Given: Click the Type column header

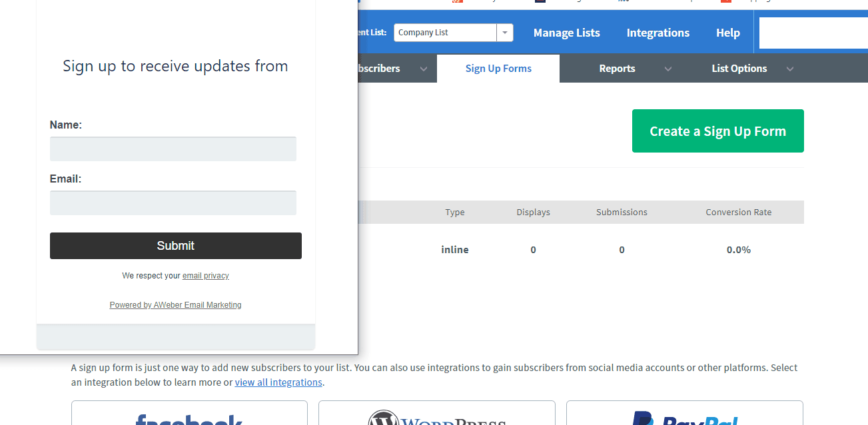Looking at the screenshot, I should [x=455, y=212].
